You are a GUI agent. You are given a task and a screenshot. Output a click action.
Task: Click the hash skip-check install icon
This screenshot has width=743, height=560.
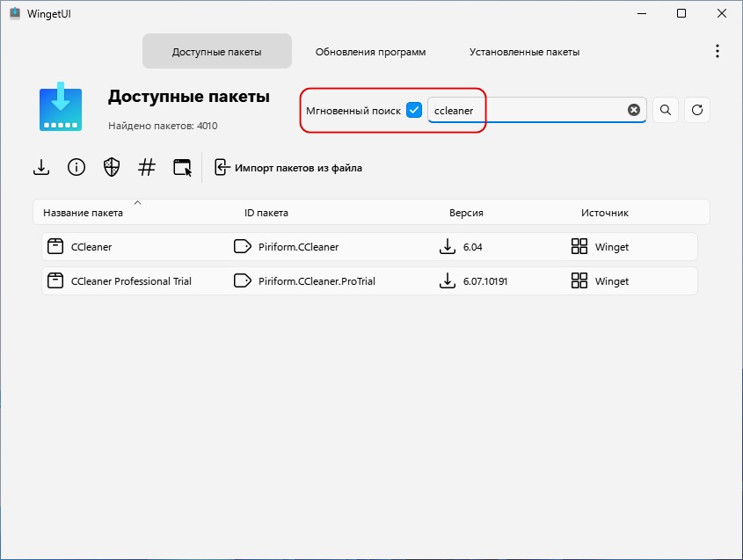[x=147, y=167]
